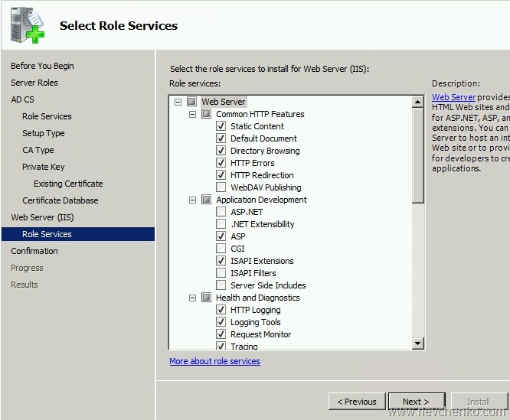Uncheck the HTTP Logging checkbox
The height and width of the screenshot is (420, 510).
coord(221,310)
